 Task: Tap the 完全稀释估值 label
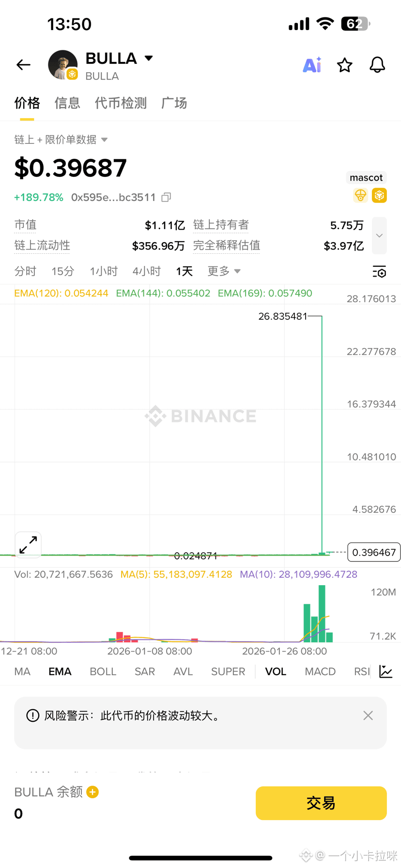[x=227, y=246]
